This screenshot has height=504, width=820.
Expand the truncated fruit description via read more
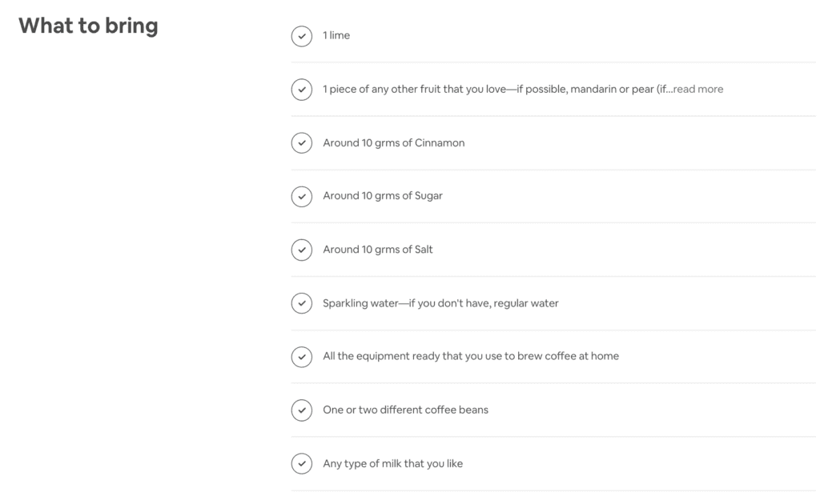[x=697, y=89]
